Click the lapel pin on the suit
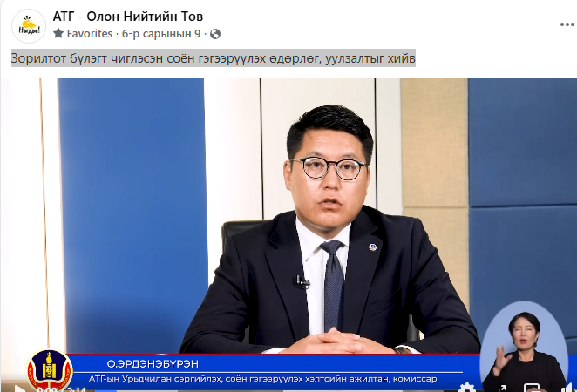Image resolution: width=577 pixels, height=392 pixels. 371,248
